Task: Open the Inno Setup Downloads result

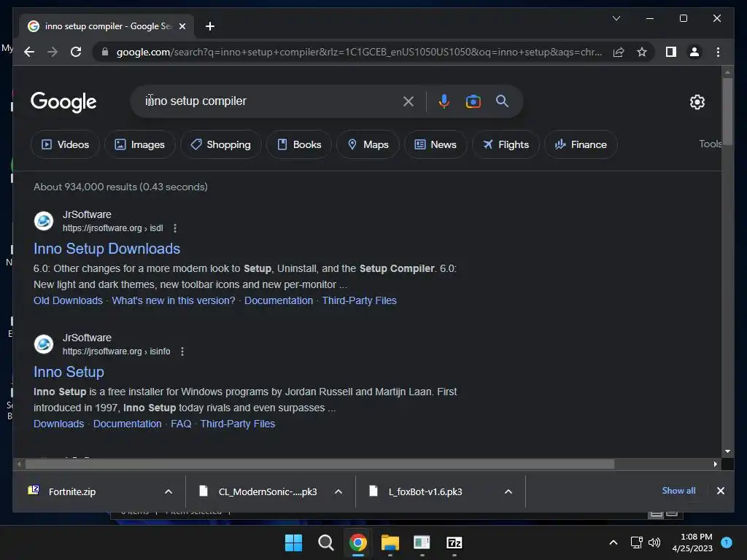Action: click(x=107, y=249)
